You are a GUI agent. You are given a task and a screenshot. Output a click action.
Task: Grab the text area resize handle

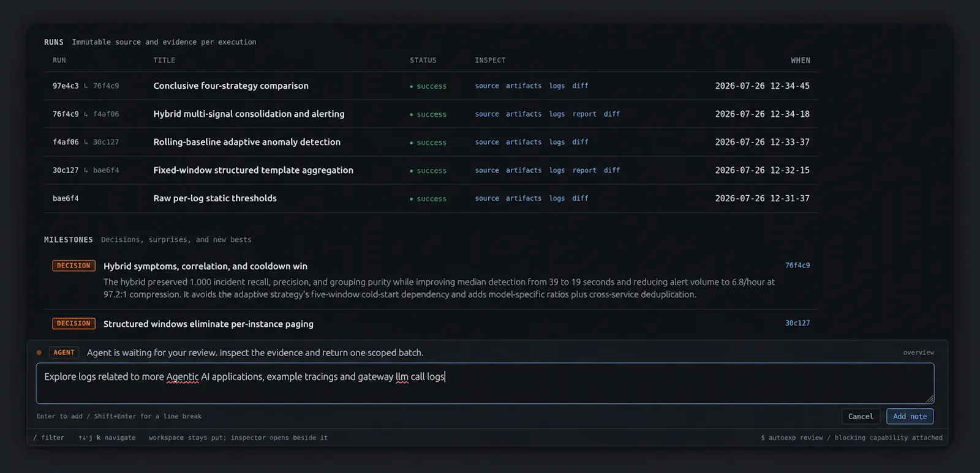tap(930, 399)
